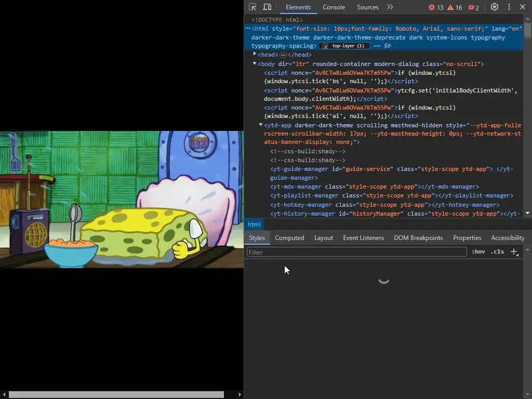The width and height of the screenshot is (532, 399).
Task: Toggle the .cls classes button
Action: tap(497, 252)
